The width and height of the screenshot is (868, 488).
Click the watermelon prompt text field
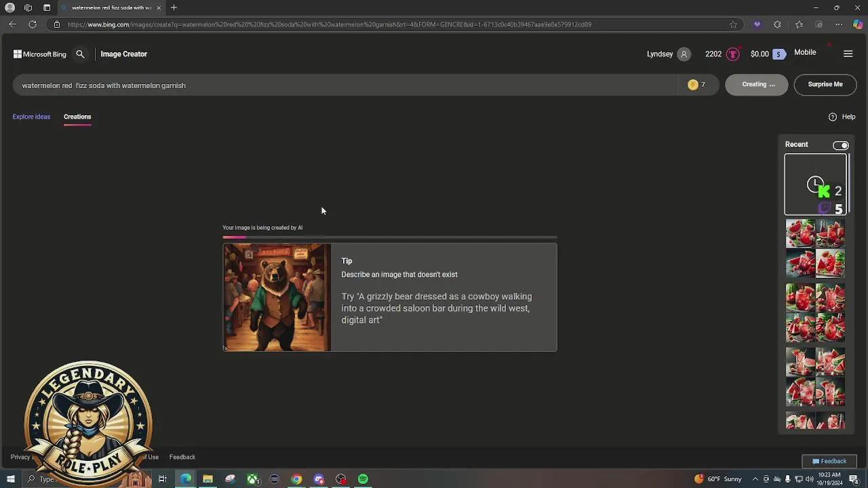pyautogui.click(x=345, y=85)
